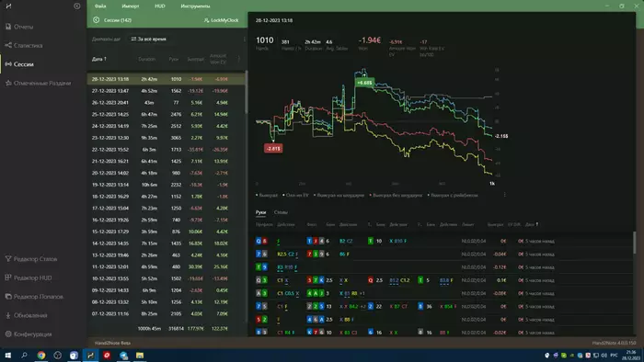Screen dimensions: 644x362
Task: Click Hand2Note icon in taskbar
Action: coord(90,356)
